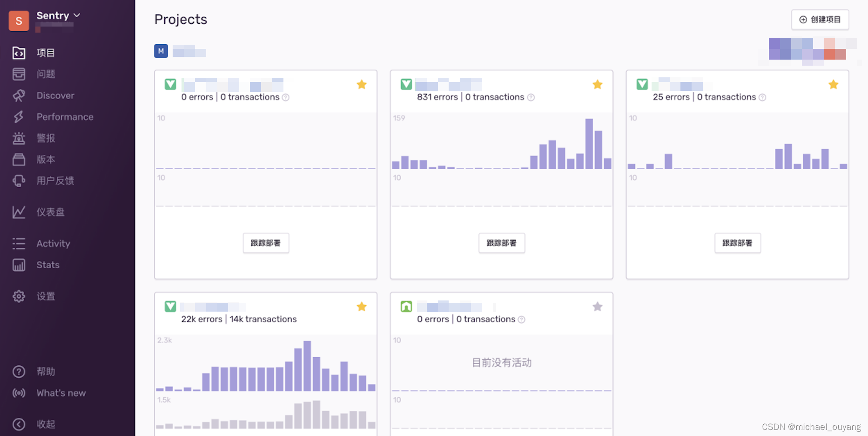Go to Performance in the sidebar
868x436 pixels.
65,117
